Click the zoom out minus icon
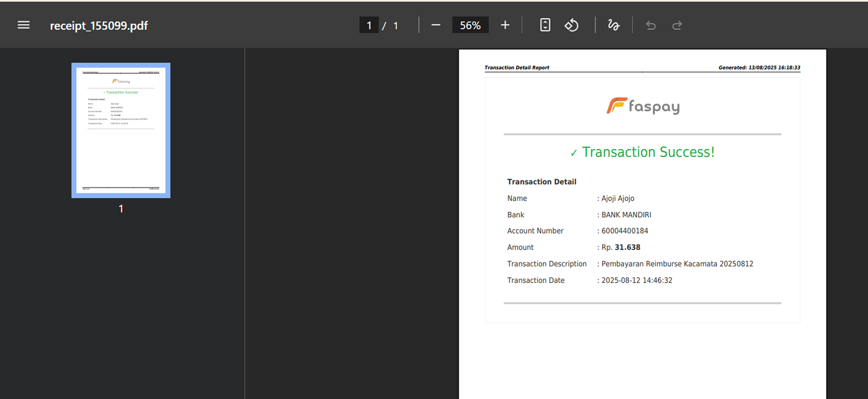The height and width of the screenshot is (399, 868). click(x=435, y=25)
